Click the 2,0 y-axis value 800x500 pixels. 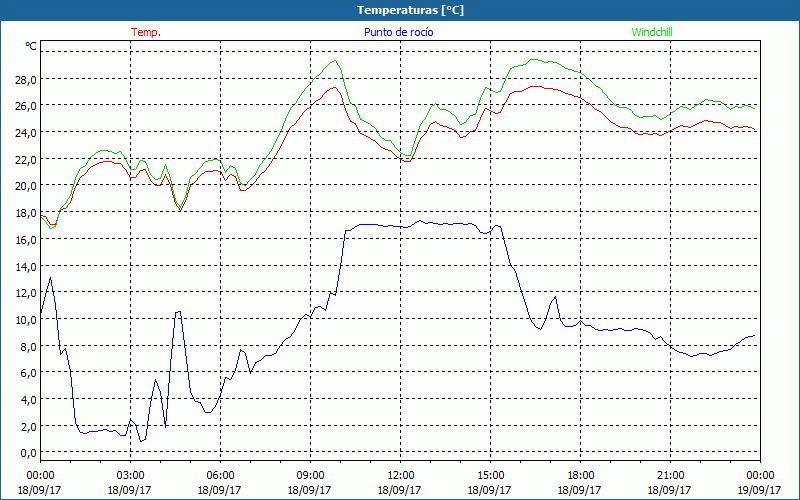point(29,426)
